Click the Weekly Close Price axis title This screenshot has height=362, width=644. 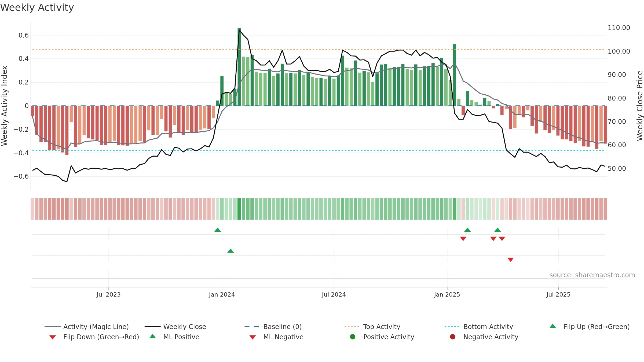[x=640, y=106]
